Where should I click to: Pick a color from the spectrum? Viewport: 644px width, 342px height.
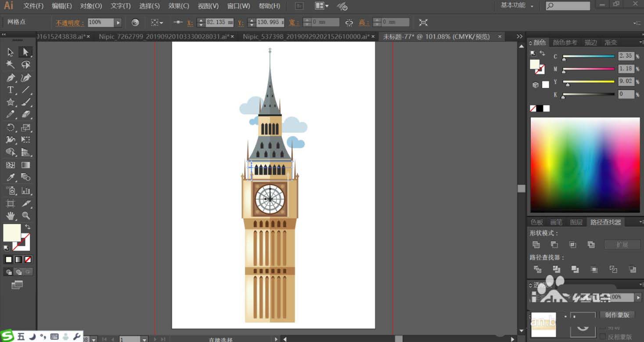585,165
